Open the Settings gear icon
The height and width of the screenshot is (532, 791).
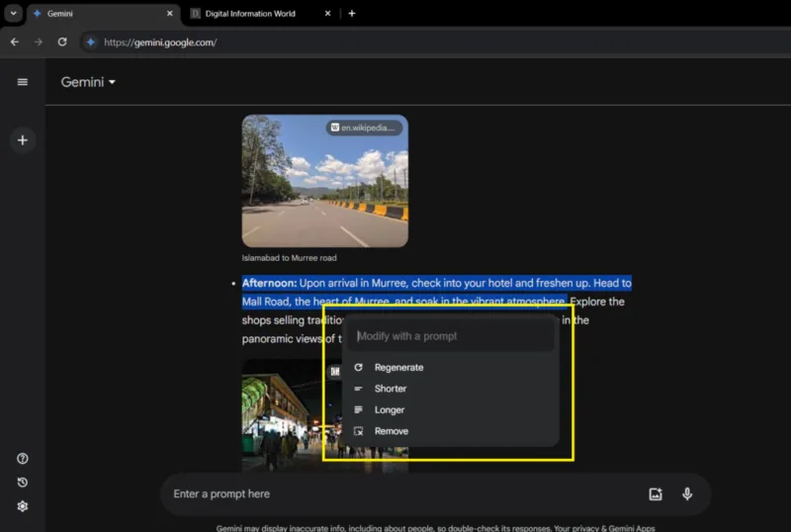(23, 506)
